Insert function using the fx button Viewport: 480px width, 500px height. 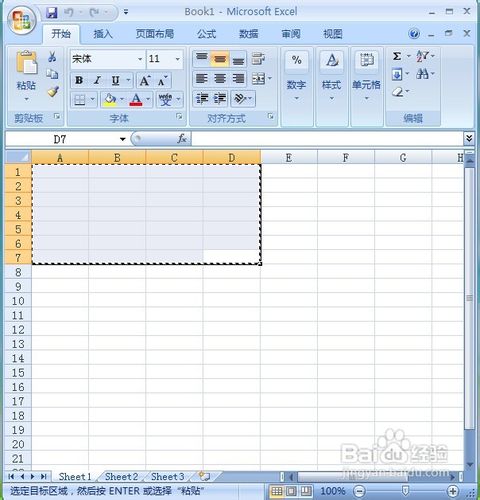(x=182, y=139)
